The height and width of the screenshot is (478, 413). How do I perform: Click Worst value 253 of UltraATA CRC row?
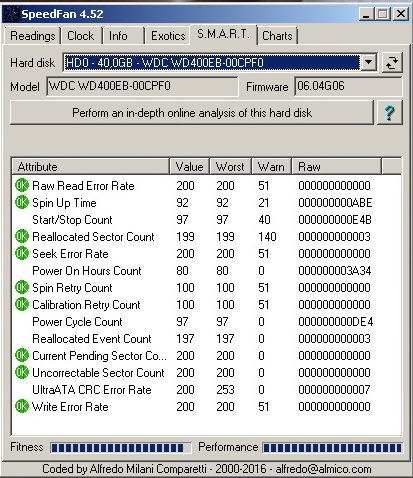point(225,390)
